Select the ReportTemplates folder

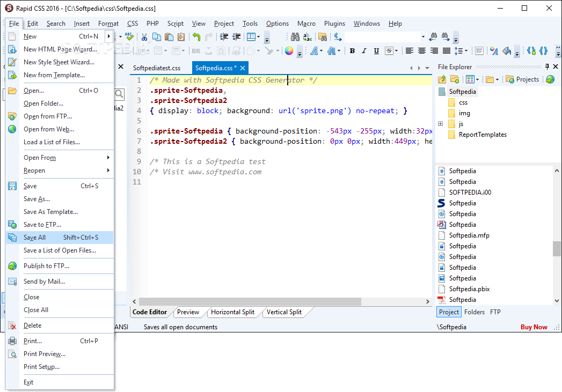click(x=483, y=135)
